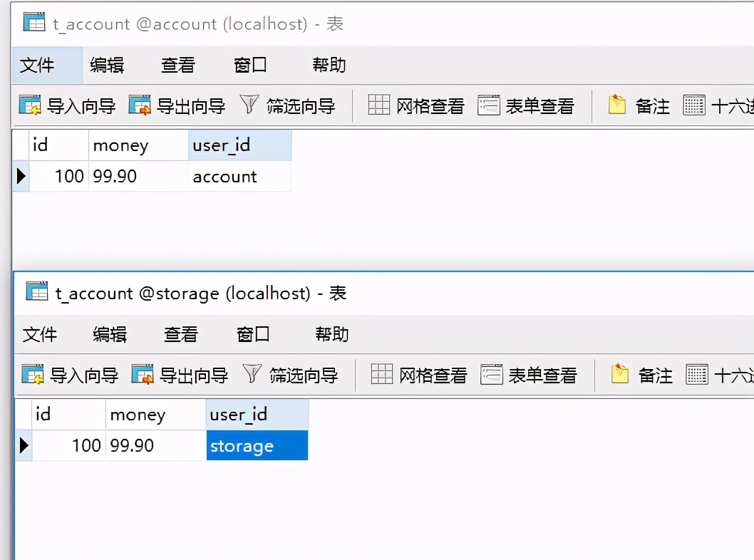
Task: Select the id column header in bottom table
Action: coord(63,414)
